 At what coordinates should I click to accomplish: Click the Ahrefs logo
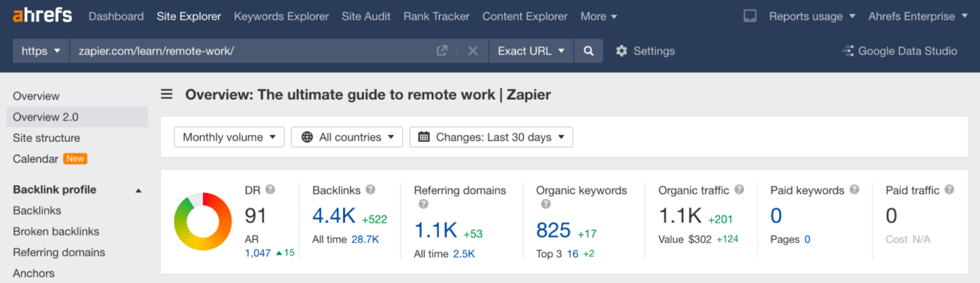pos(43,16)
